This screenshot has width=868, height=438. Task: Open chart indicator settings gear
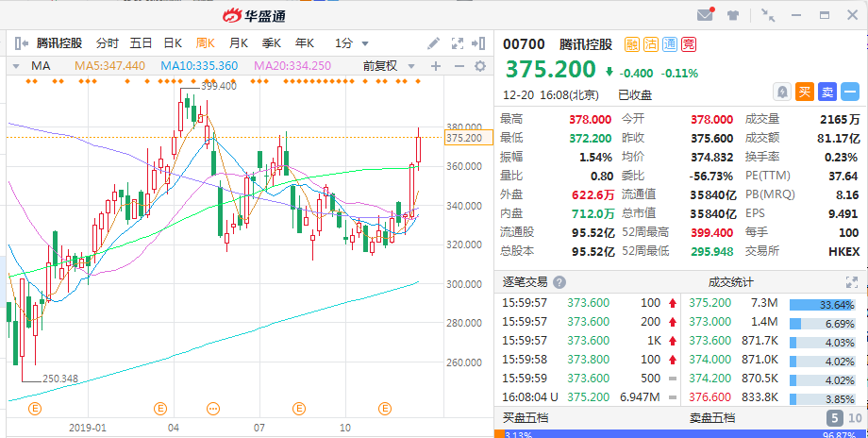tap(480, 66)
